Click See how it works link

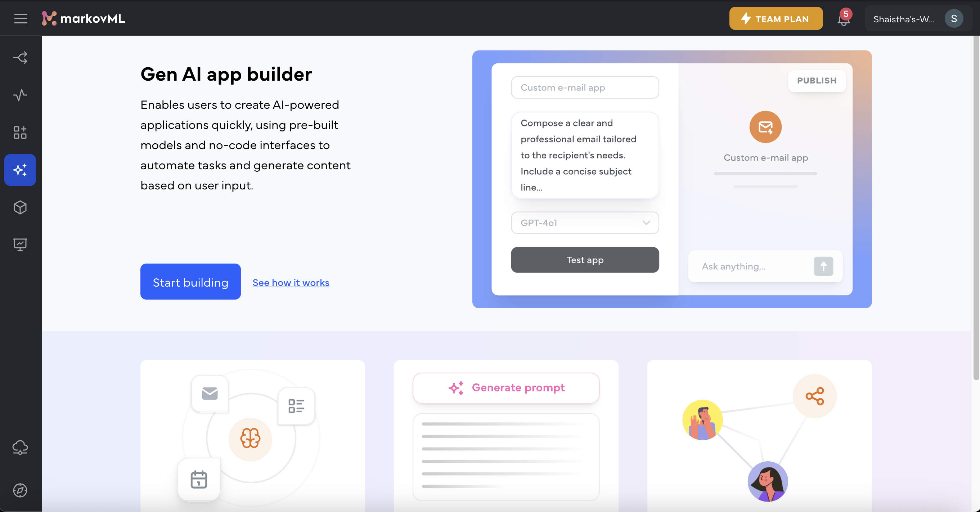[x=291, y=283]
